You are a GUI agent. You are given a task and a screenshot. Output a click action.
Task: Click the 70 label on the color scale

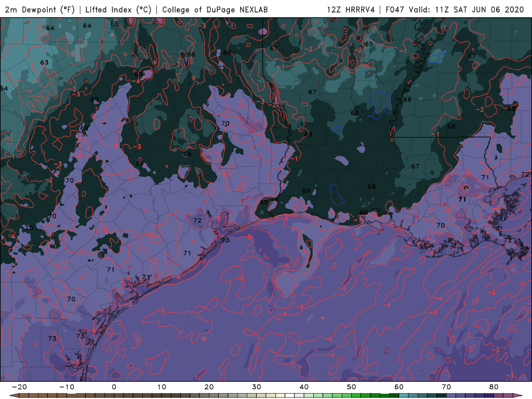point(446,387)
